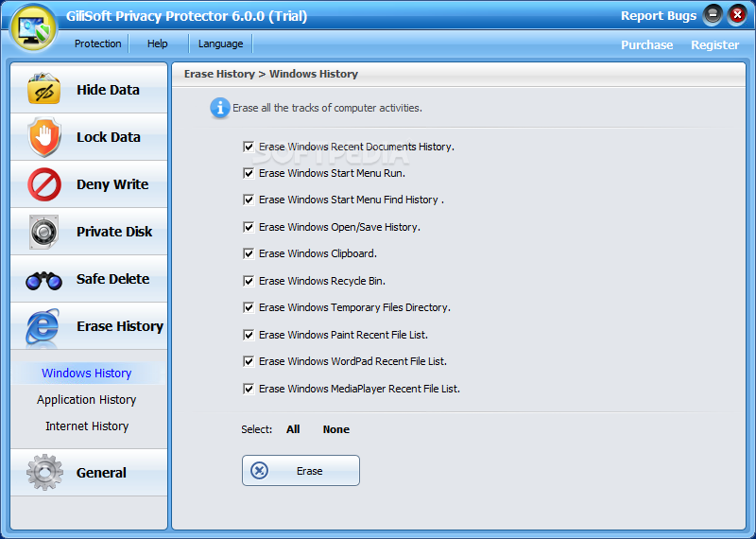The height and width of the screenshot is (539, 756).
Task: Uncheck Erase Windows Start Menu Run
Action: point(249,173)
